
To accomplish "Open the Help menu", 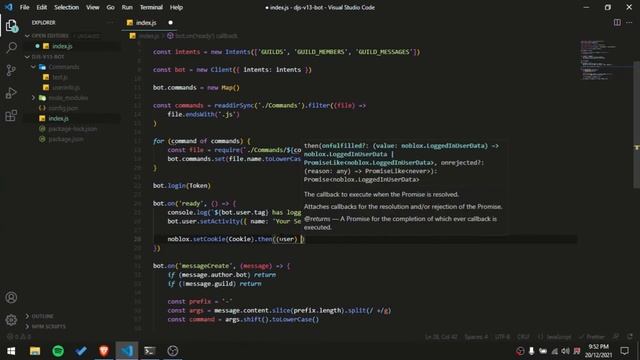I will [176, 7].
